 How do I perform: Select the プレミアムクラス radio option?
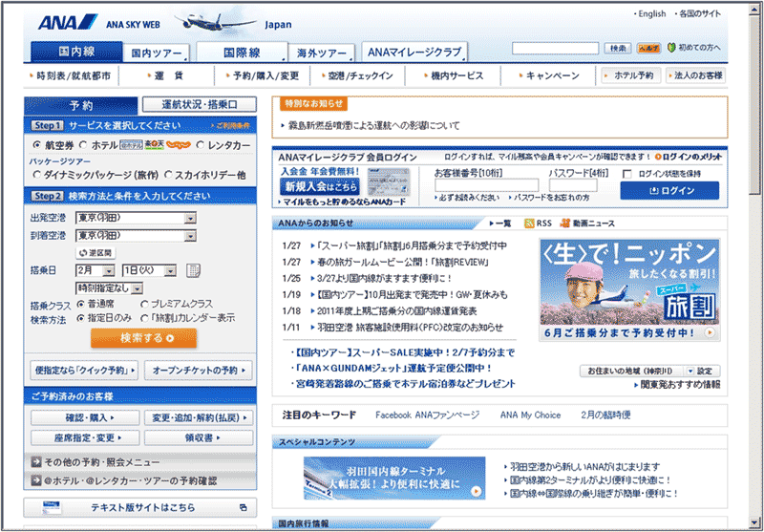145,305
